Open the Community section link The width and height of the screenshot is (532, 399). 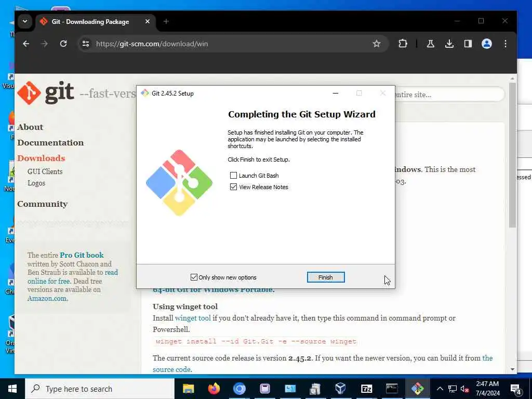pos(43,204)
